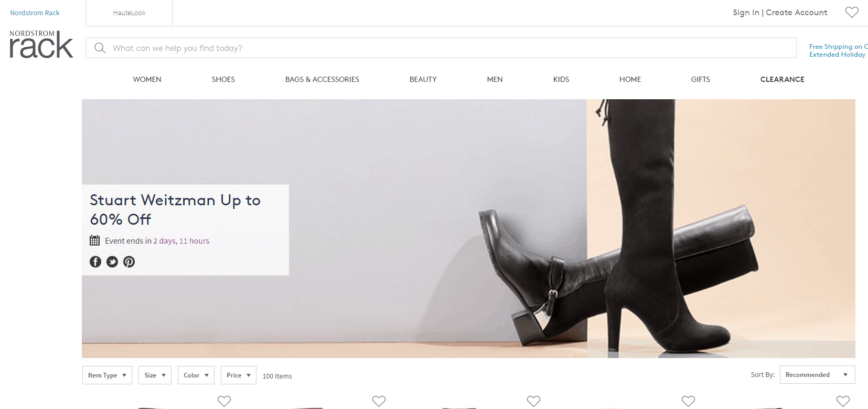The image size is (868, 409).
Task: Open the Free Shipping promo link
Action: click(838, 50)
